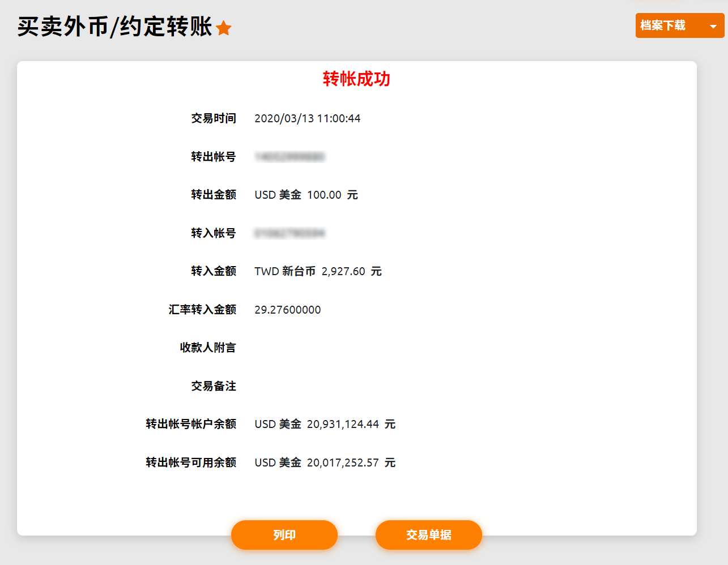Click the 交易备注 field label
The height and width of the screenshot is (565, 728).
tap(214, 386)
